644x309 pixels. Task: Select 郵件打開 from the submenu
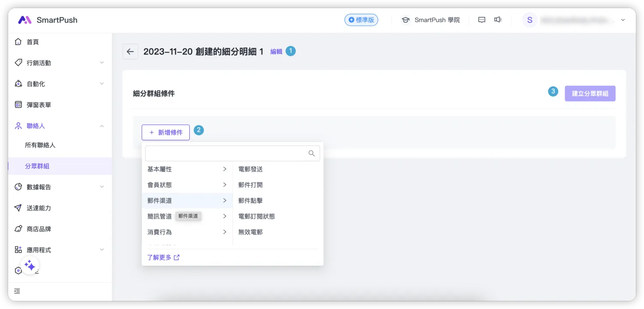pyautogui.click(x=250, y=185)
